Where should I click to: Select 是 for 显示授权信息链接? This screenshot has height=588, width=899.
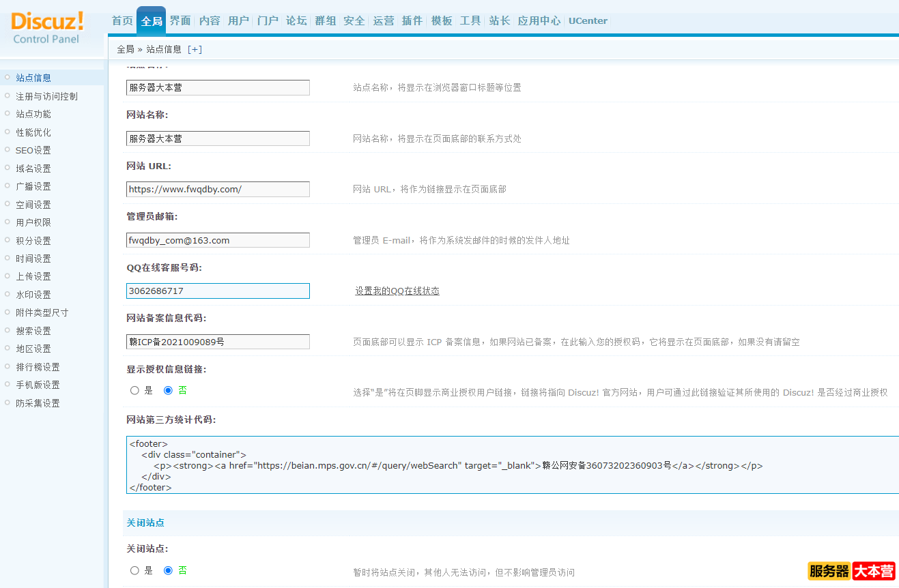pyautogui.click(x=134, y=389)
